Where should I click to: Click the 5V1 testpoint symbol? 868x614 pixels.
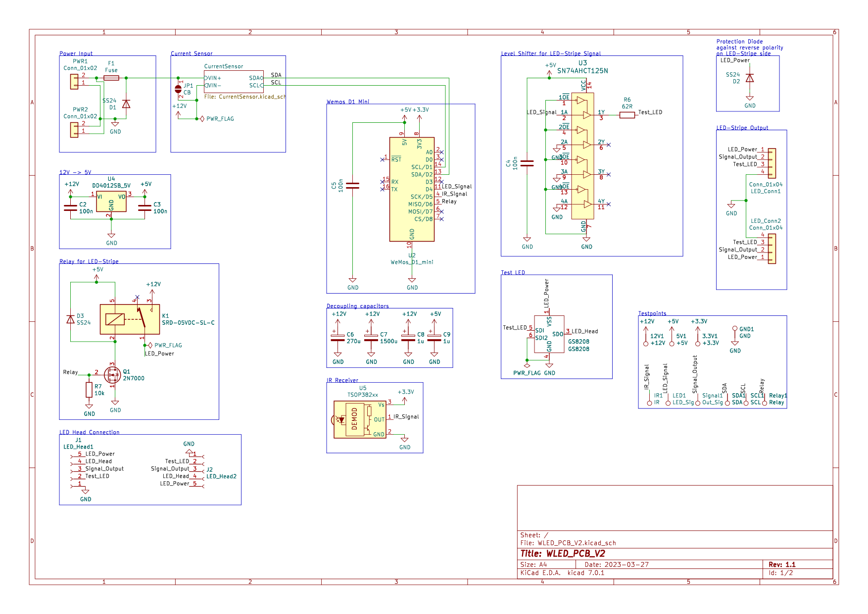pyautogui.click(x=672, y=344)
